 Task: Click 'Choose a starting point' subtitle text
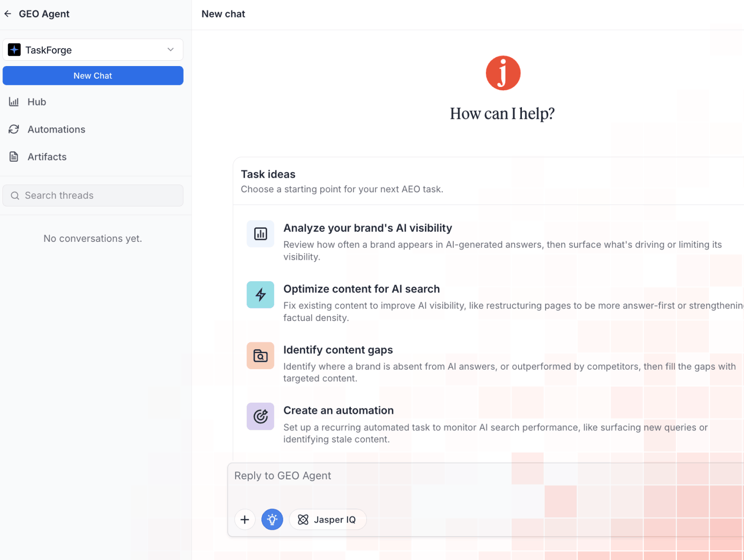pos(342,189)
